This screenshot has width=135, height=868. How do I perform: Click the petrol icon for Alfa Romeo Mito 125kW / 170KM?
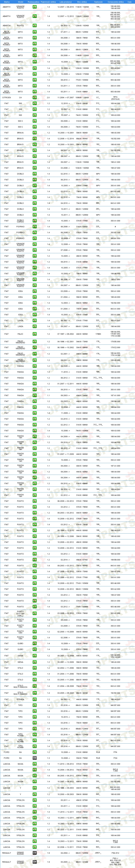(35, 74)
